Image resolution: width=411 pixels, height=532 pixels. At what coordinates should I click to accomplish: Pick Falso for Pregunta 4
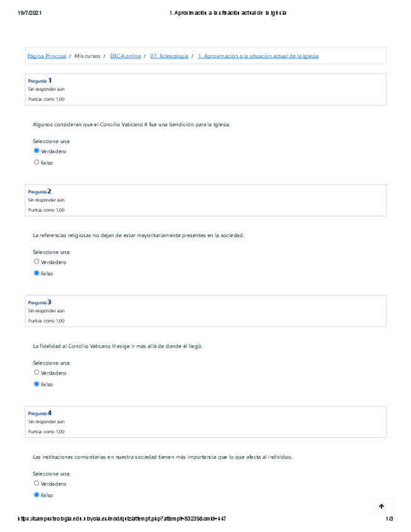36,495
